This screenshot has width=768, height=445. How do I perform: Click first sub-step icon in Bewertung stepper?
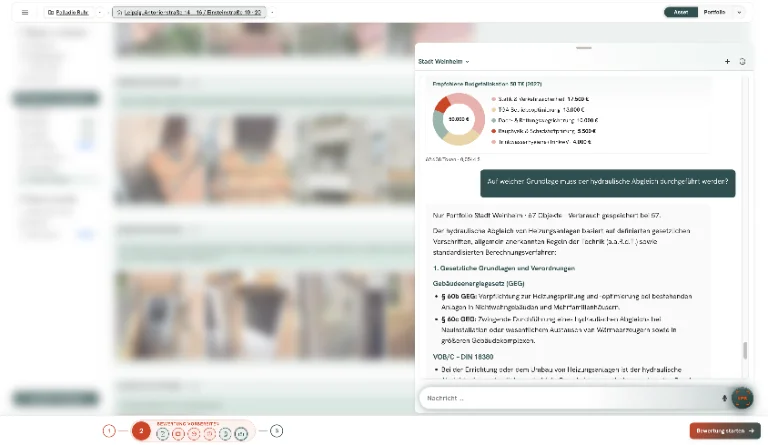click(x=163, y=434)
